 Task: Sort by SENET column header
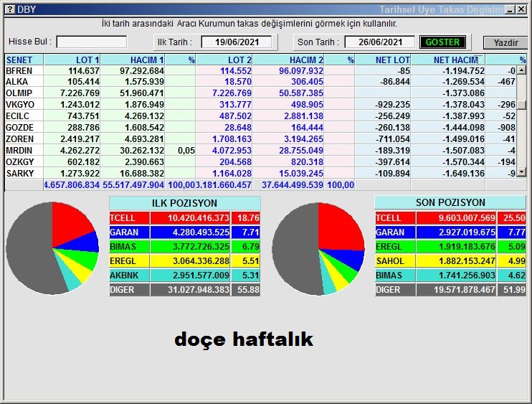24,60
